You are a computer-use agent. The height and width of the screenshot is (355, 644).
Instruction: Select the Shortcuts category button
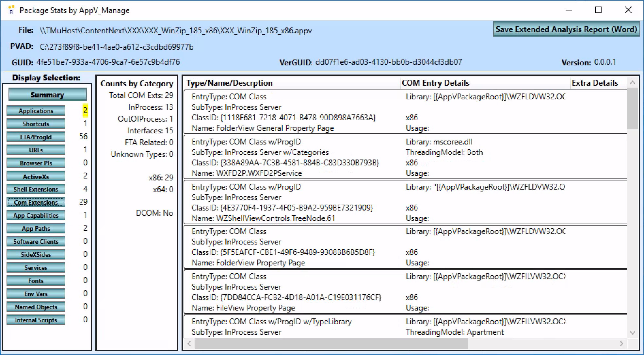point(36,124)
